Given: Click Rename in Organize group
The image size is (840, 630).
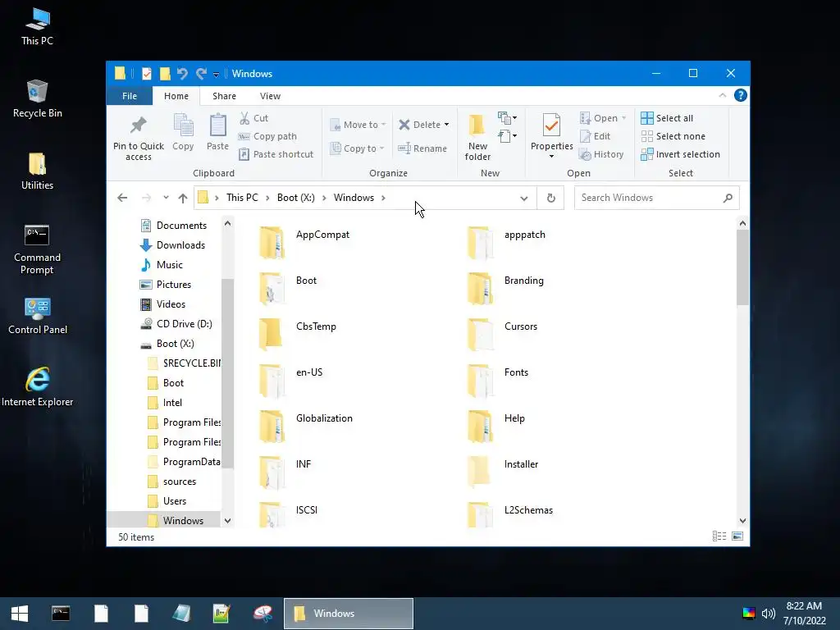Looking at the screenshot, I should pyautogui.click(x=422, y=148).
